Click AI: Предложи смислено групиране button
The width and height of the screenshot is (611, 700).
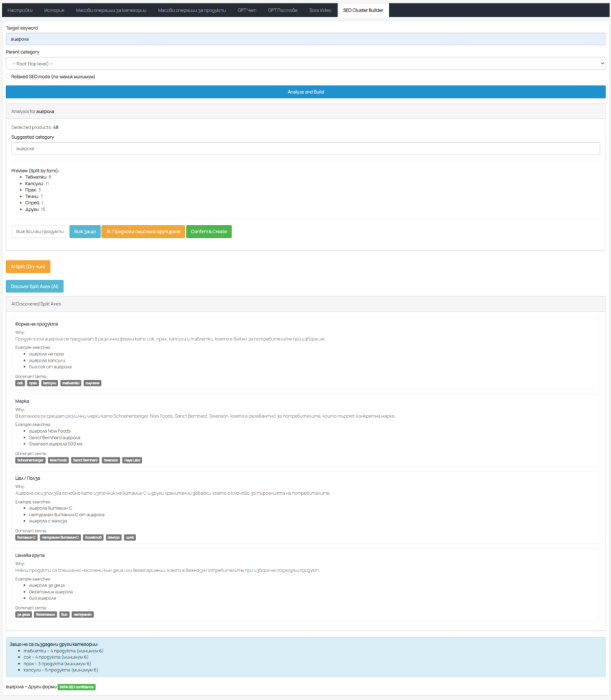click(x=143, y=232)
